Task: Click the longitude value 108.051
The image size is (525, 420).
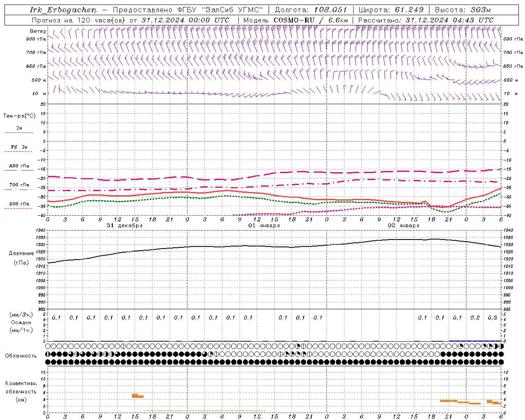Action: pos(331,10)
